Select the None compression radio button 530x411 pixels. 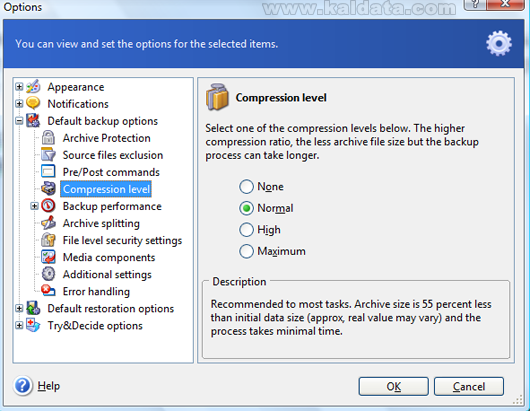(246, 187)
